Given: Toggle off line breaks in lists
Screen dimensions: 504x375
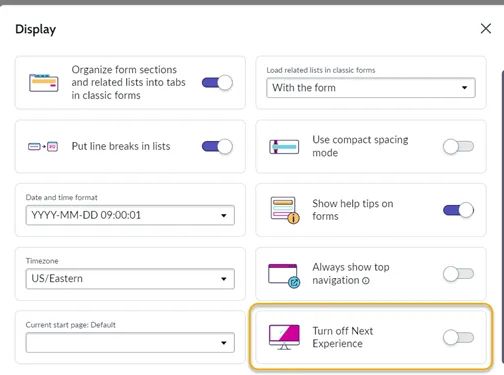Looking at the screenshot, I should point(217,146).
